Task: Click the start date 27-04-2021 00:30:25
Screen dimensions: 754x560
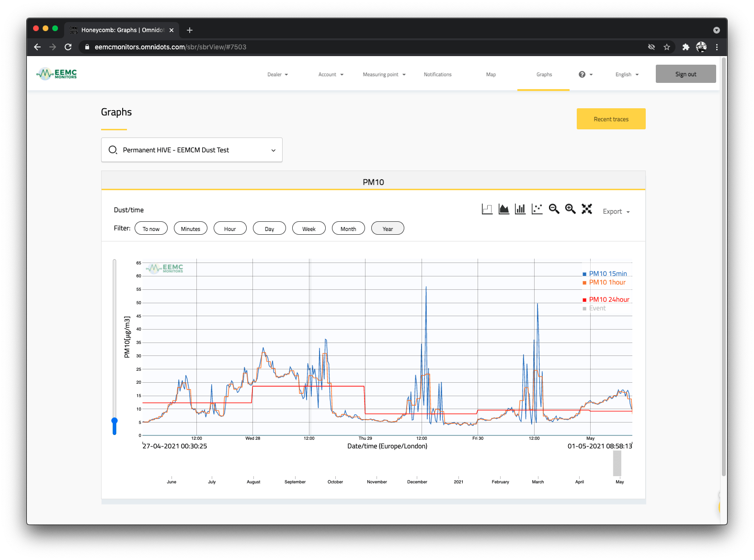Action: click(175, 446)
